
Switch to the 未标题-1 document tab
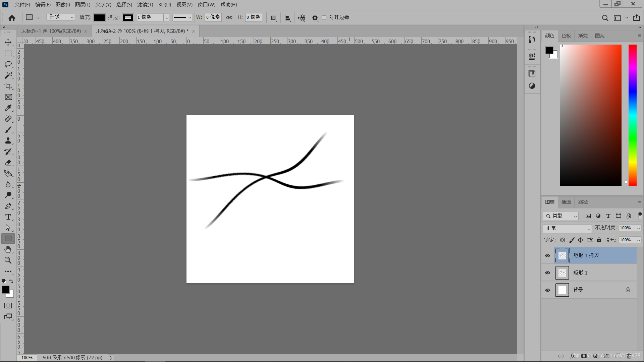coord(51,31)
